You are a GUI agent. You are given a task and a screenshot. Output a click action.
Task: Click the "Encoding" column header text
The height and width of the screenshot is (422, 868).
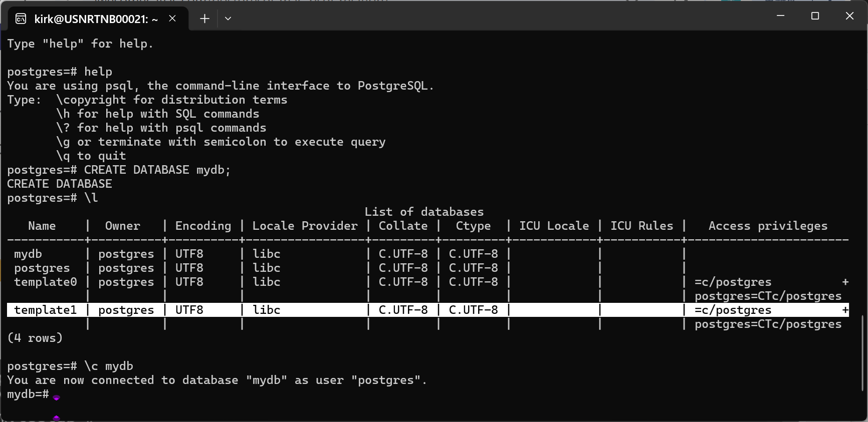(x=203, y=226)
